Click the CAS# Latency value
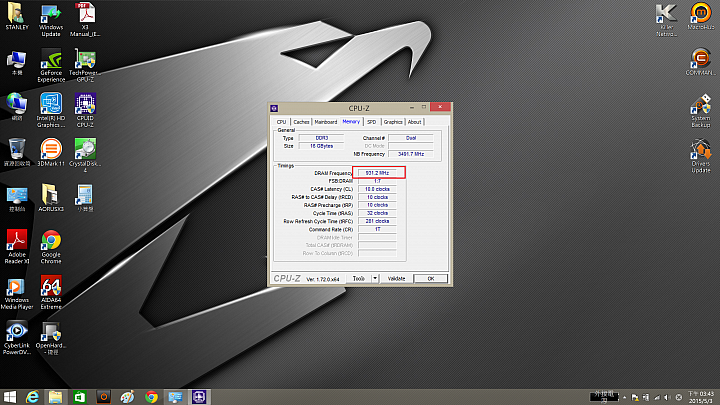This screenshot has width=720, height=405. (x=377, y=189)
